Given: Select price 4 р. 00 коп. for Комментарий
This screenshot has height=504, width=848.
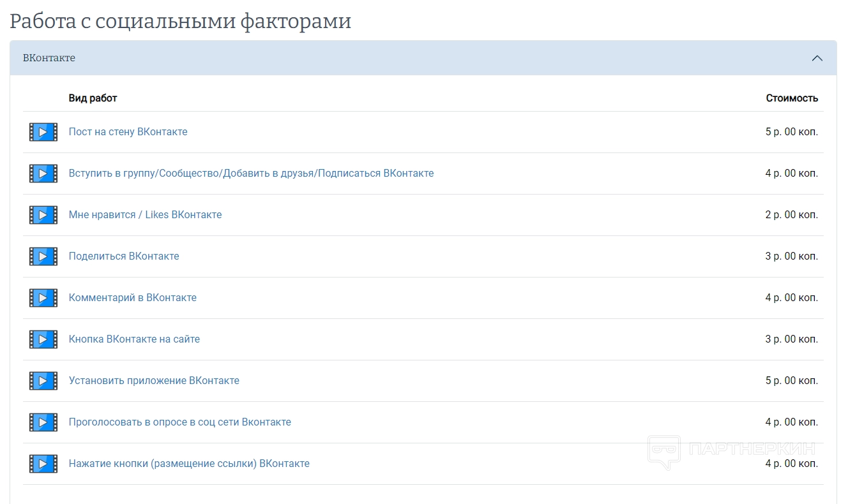Looking at the screenshot, I should click(792, 298).
